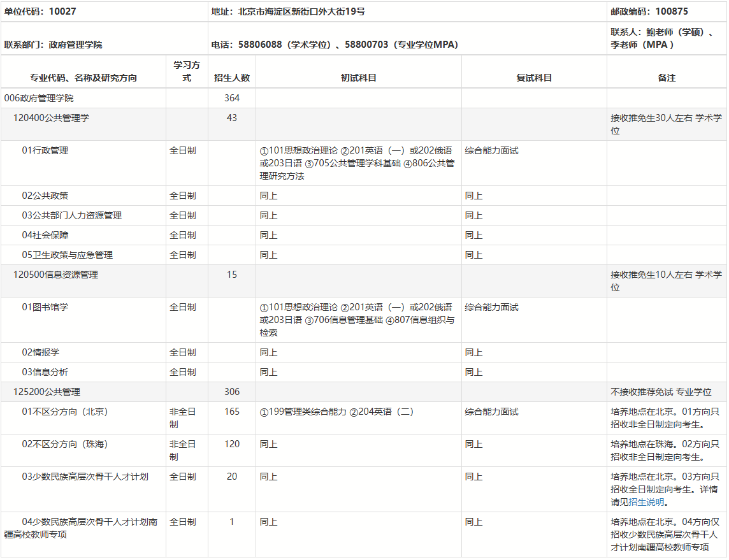Select the 120400公共管理学 major row
Image resolution: width=729 pixels, height=560 pixels.
point(51,118)
